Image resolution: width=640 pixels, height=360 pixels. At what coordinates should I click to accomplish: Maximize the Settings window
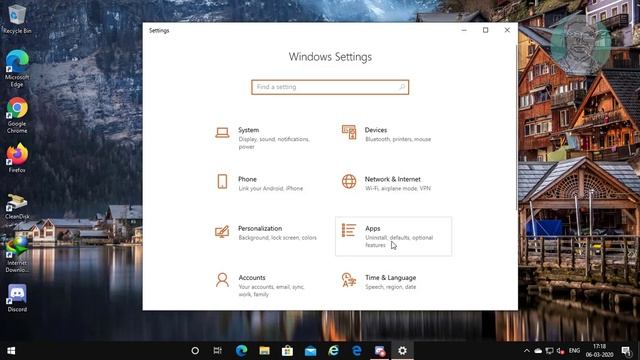pyautogui.click(x=485, y=30)
